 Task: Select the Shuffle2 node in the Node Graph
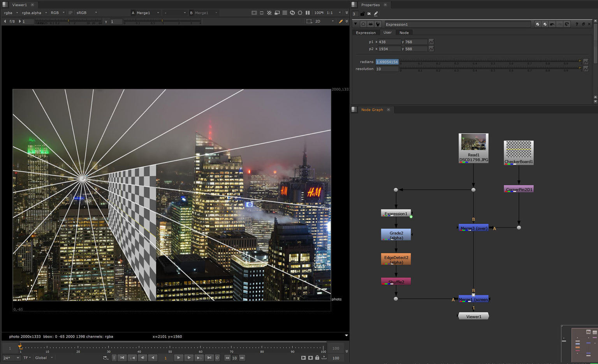tap(396, 281)
